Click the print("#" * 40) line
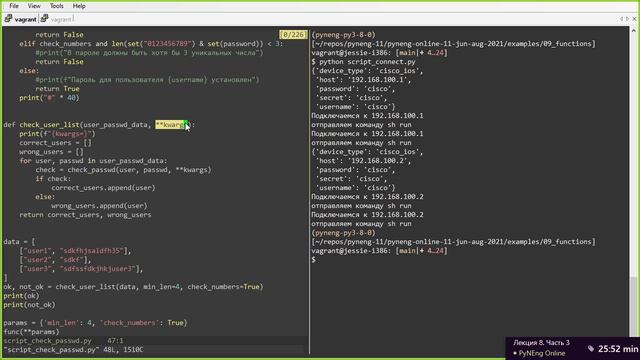 pyautogui.click(x=49, y=98)
